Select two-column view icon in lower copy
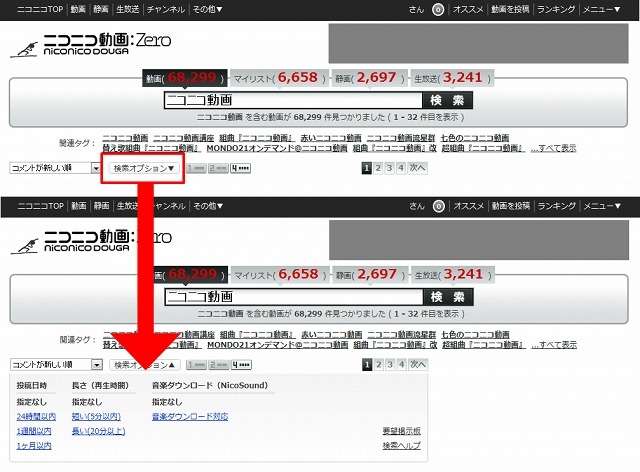This screenshot has width=640, height=472. 219,365
